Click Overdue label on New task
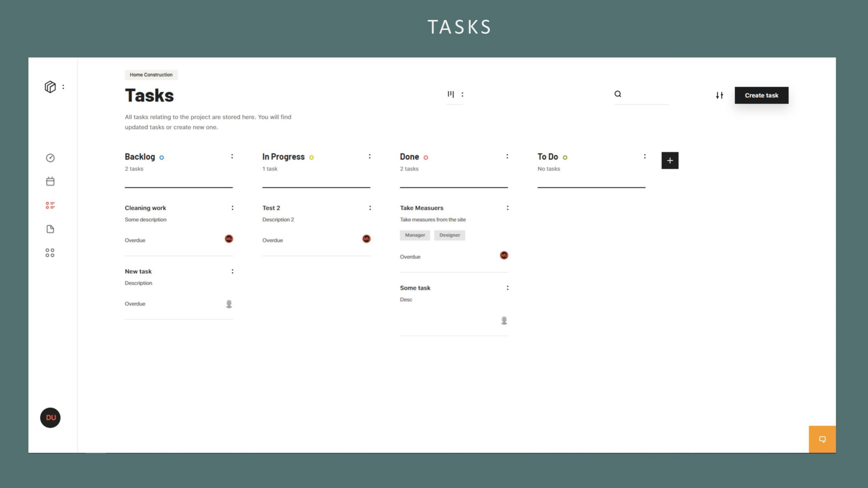 [x=135, y=304]
